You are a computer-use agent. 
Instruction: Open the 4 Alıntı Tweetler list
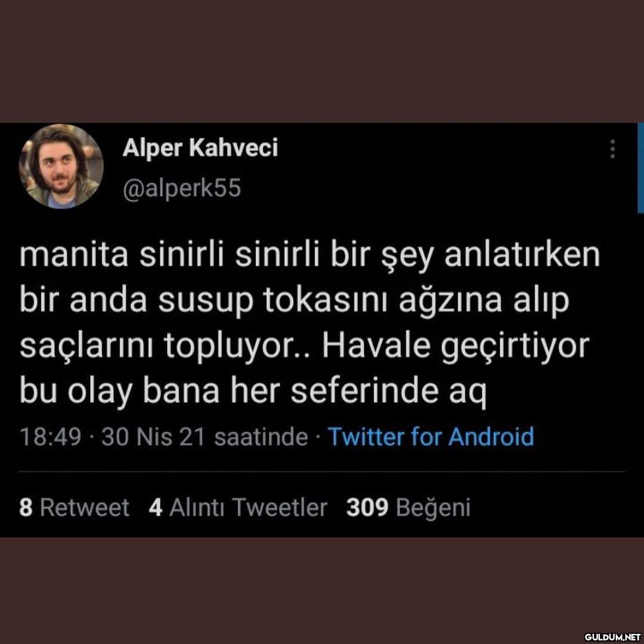click(x=238, y=507)
